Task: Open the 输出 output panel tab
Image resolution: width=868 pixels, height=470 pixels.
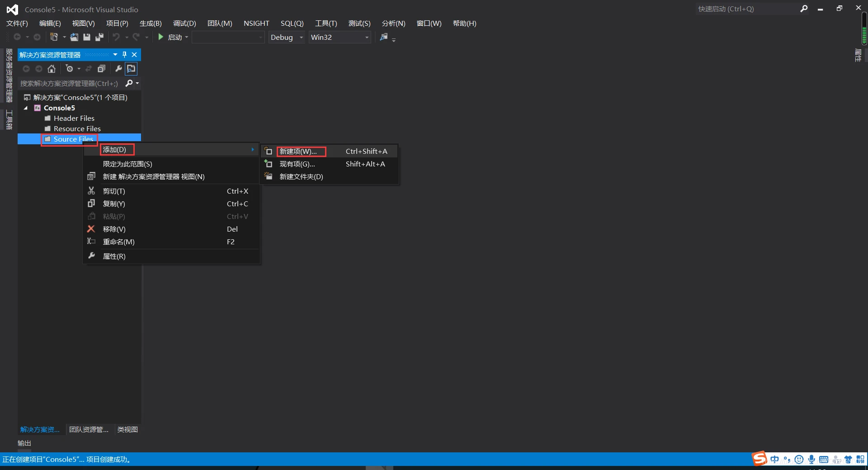Action: 24,443
